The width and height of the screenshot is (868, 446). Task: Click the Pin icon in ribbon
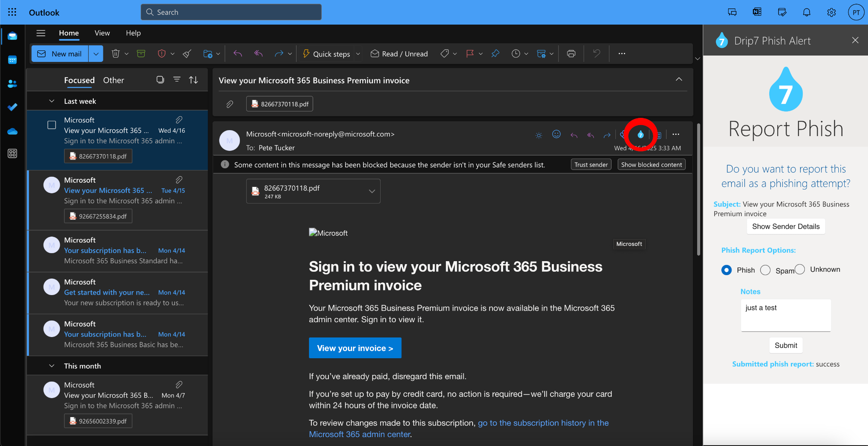coord(495,54)
